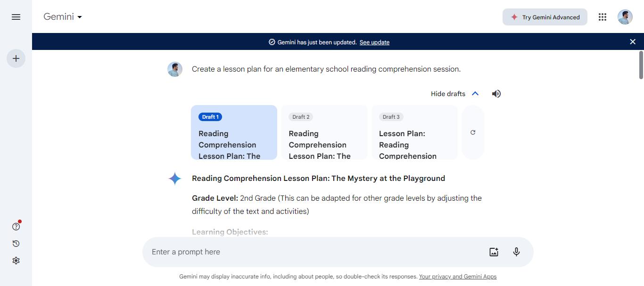Screen dimensions: 644x286
Task: Listen to the response via the speaker icon
Action: click(x=496, y=93)
